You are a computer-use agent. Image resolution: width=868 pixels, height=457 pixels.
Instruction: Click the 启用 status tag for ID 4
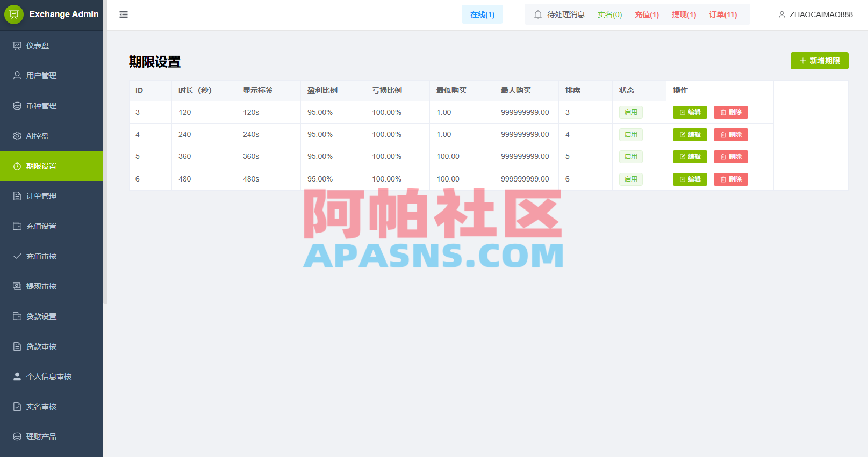[631, 135]
